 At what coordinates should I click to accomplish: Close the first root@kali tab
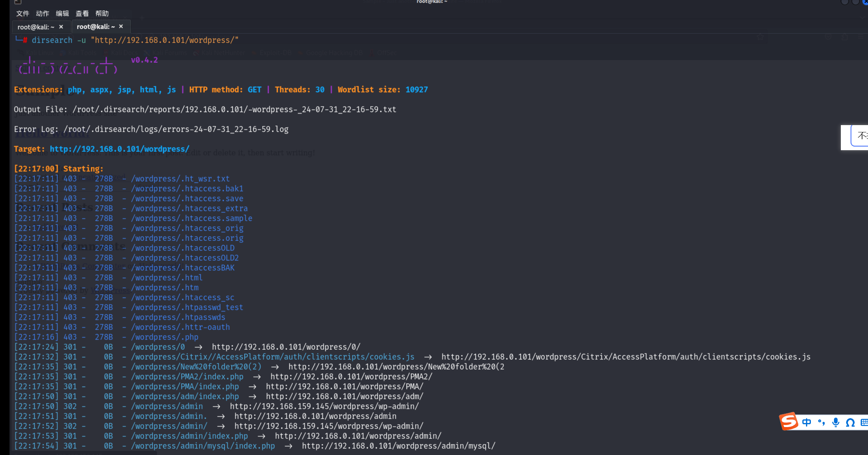(x=61, y=27)
